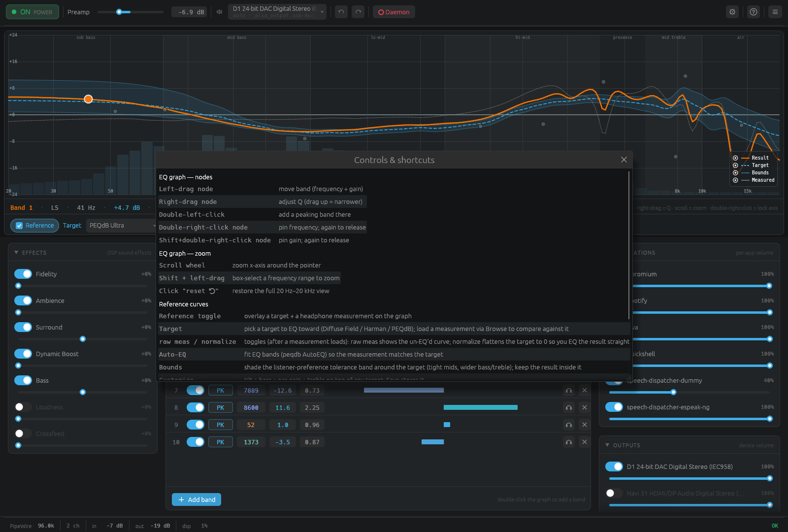788x532 pixels.
Task: Remove band 9 with its X icon
Action: coord(585,425)
